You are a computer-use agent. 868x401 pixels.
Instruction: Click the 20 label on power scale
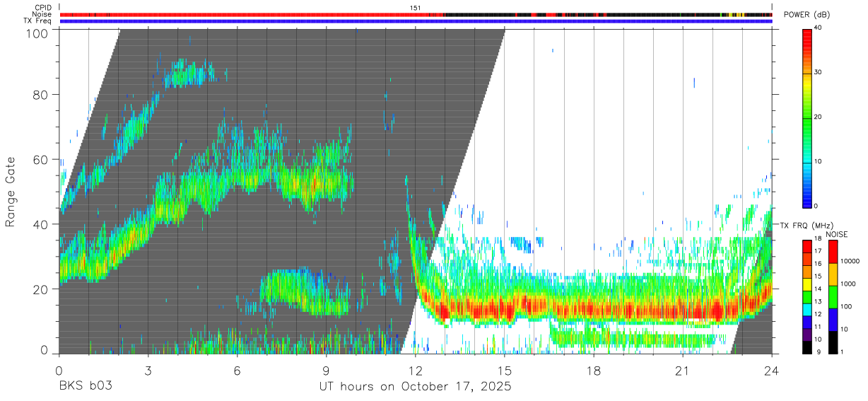818,117
